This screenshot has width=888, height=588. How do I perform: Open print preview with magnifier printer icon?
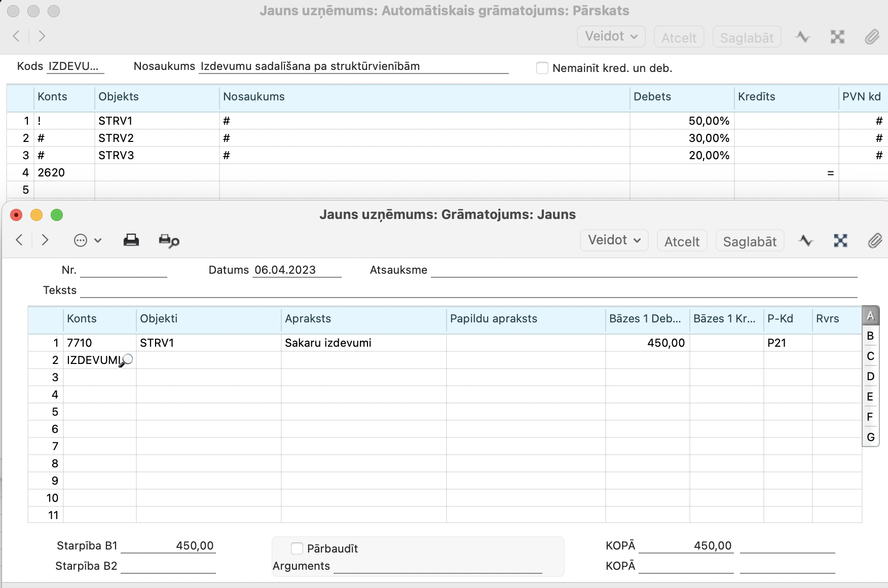pyautogui.click(x=169, y=241)
